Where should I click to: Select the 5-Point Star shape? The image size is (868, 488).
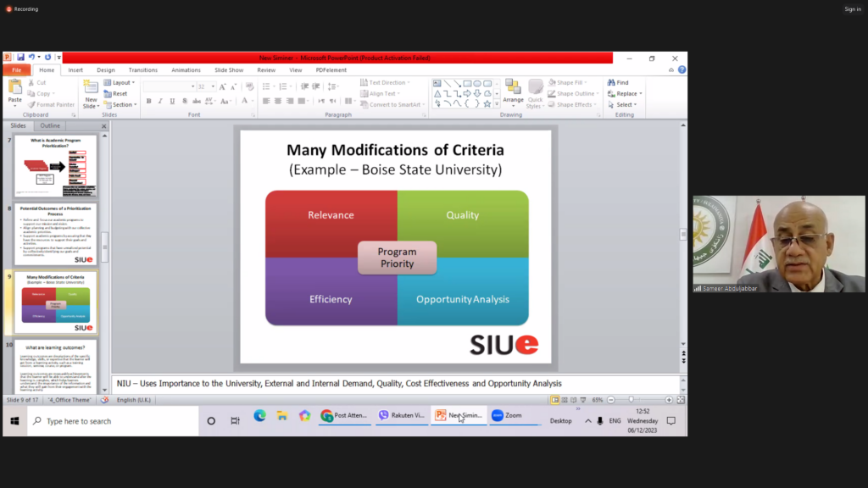487,103
